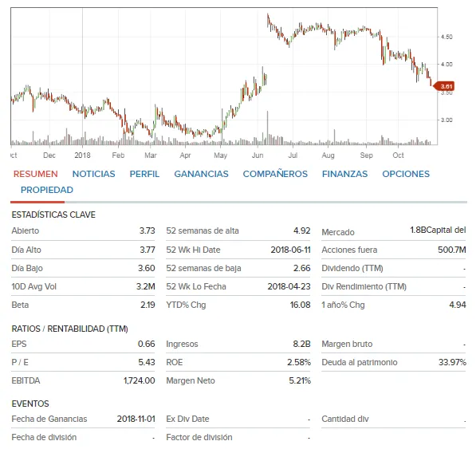
Task: Click the EBITDA value 1,724.00
Action: click(x=139, y=380)
